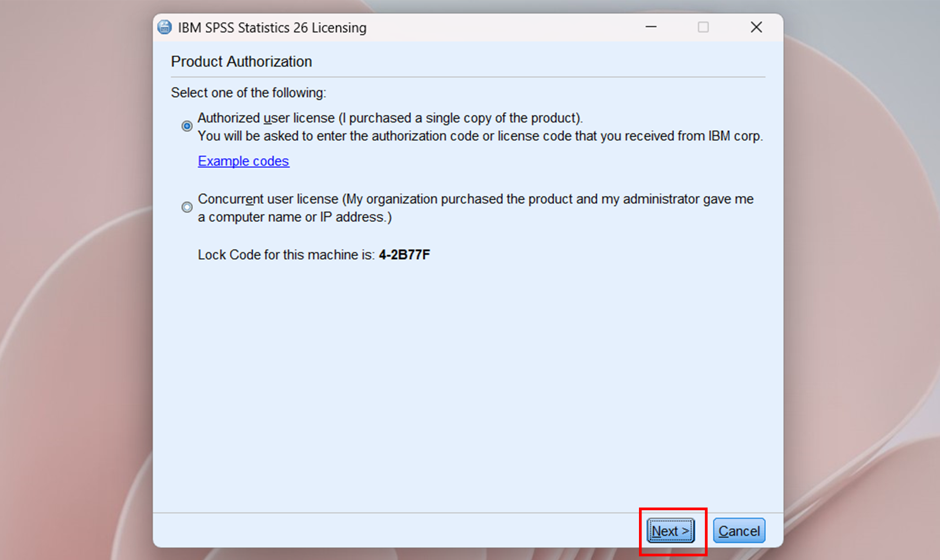The height and width of the screenshot is (560, 940).
Task: Click the 'You will be asked to enter the authorization code' line
Action: 480,136
